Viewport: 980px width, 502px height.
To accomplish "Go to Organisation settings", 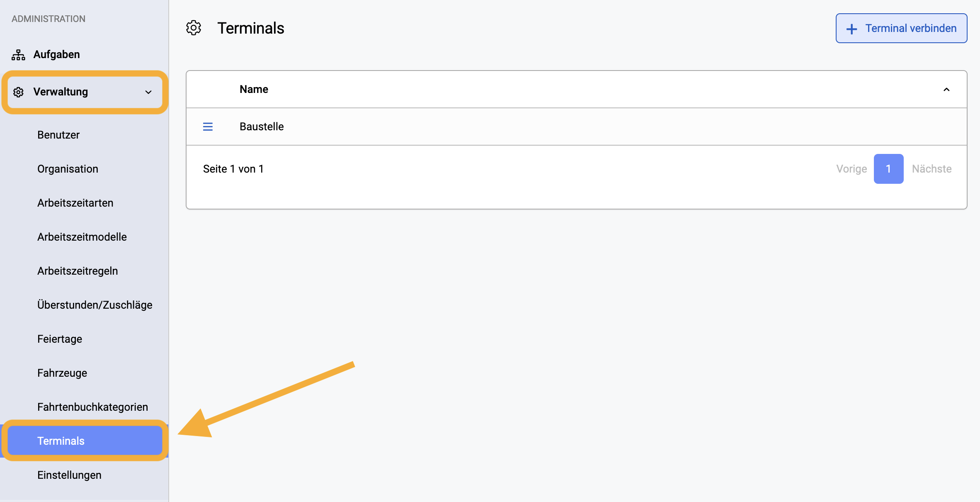I will click(x=68, y=169).
